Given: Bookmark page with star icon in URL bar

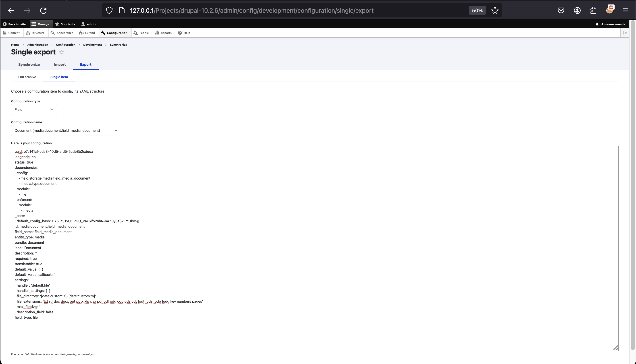Looking at the screenshot, I should [x=495, y=10].
